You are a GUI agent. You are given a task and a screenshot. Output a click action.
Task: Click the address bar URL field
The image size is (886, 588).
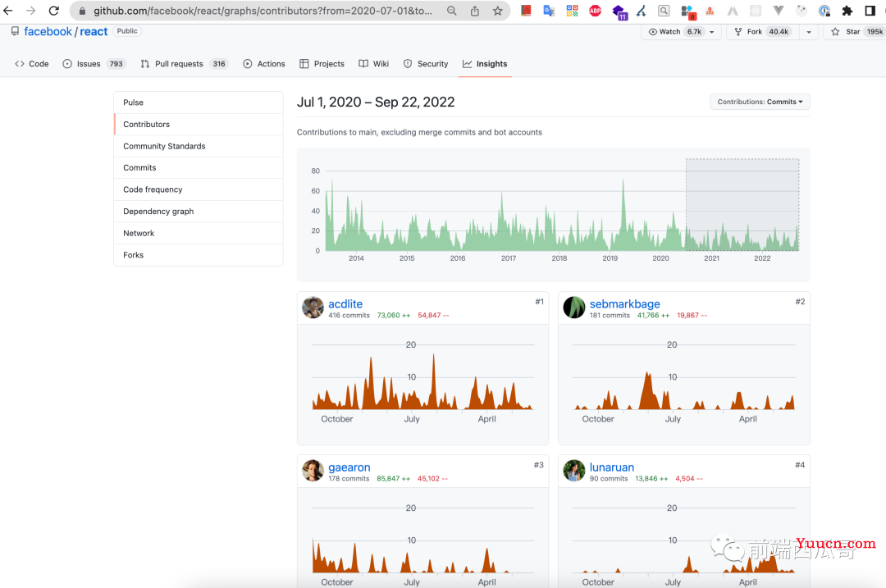(x=263, y=11)
